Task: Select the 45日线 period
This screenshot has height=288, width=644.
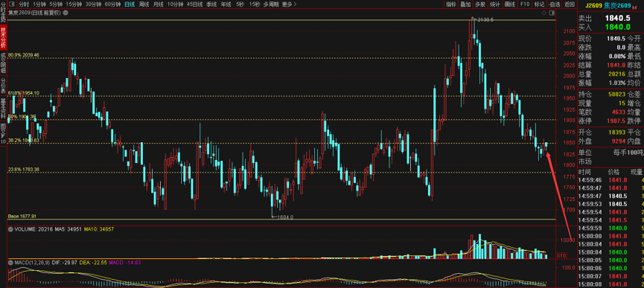Action: coord(194,4)
